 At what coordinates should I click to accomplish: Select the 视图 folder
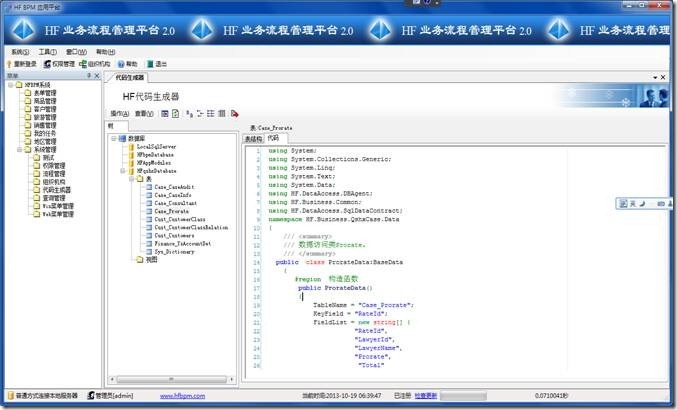click(147, 260)
